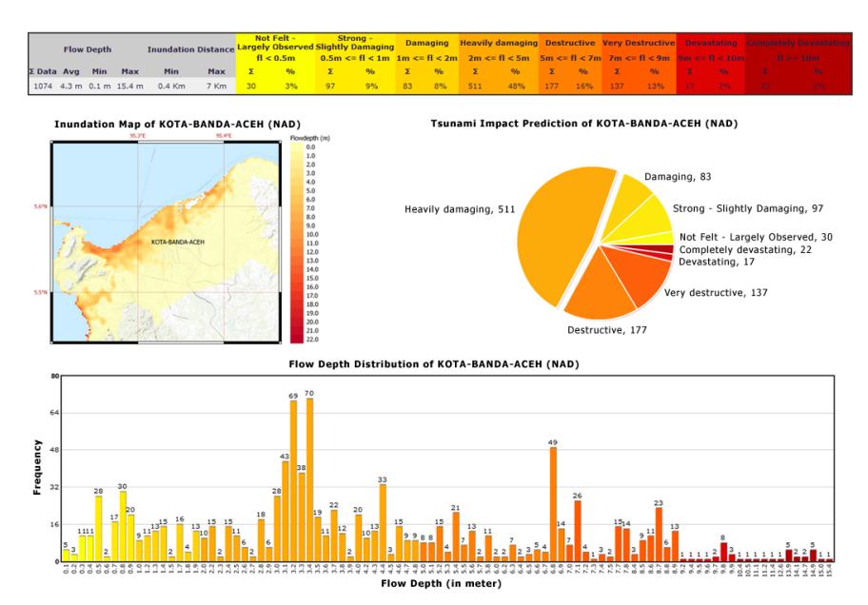Select the bar labeled 23 at 8.7 m
The image size is (868, 605).
(659, 535)
